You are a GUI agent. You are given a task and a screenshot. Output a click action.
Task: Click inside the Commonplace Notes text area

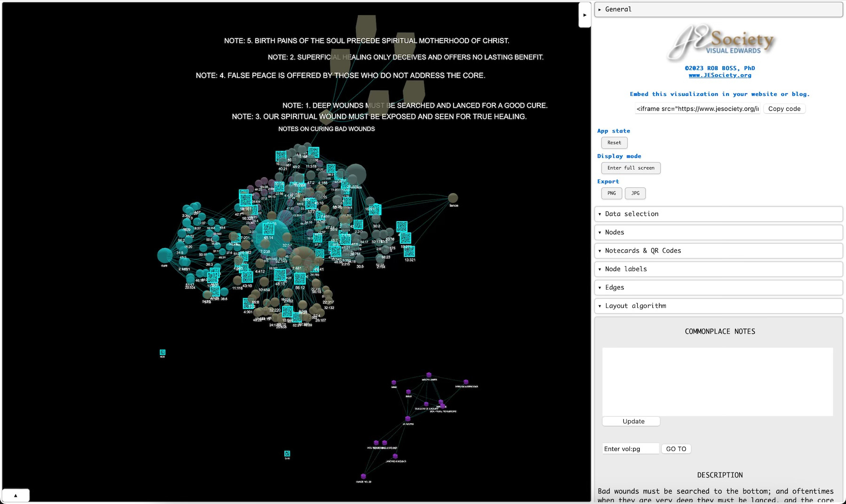click(718, 381)
